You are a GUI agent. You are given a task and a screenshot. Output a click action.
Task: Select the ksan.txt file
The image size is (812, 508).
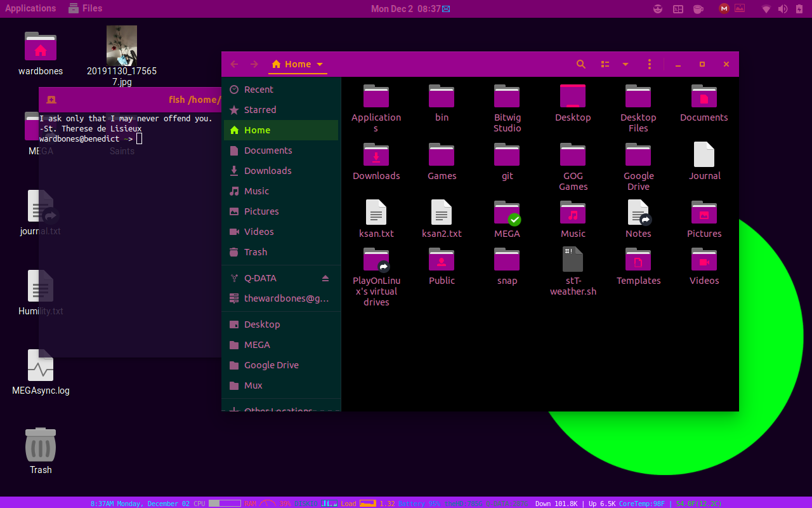pos(376,219)
